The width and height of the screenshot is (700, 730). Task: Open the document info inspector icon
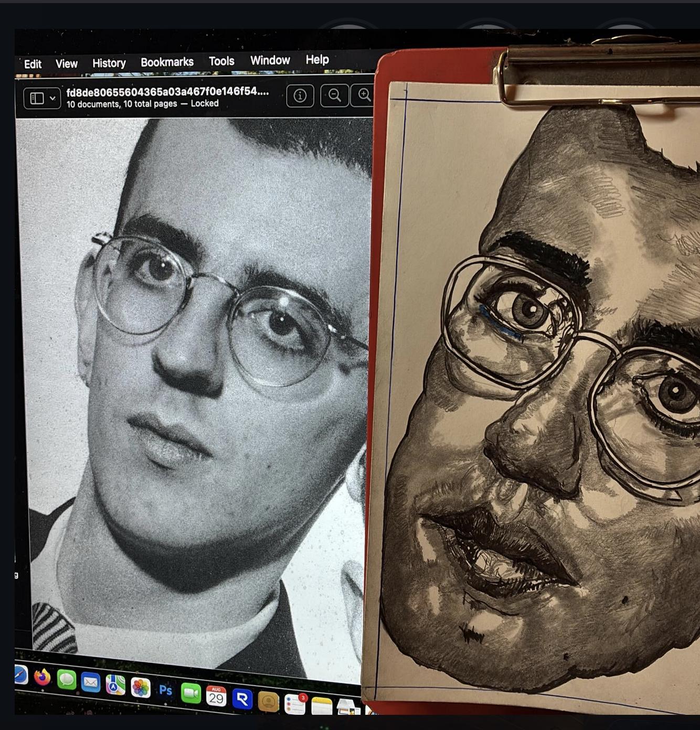pos(300,96)
